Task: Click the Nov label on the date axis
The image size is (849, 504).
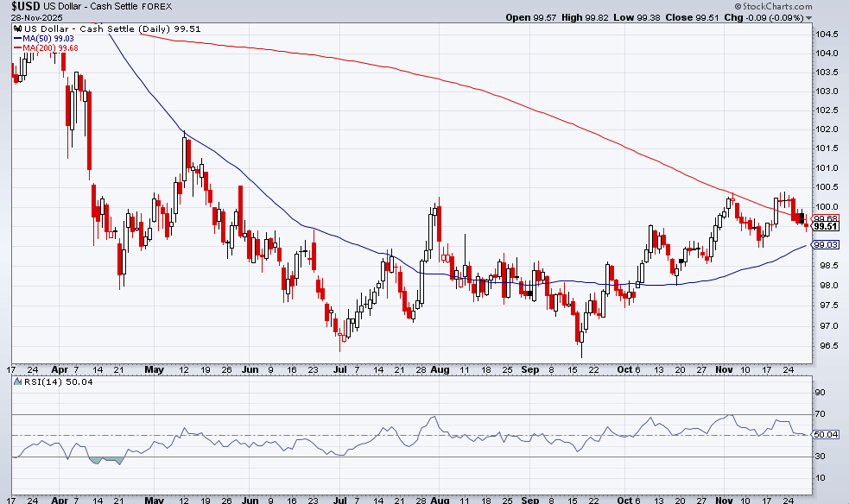Action: coord(724,369)
